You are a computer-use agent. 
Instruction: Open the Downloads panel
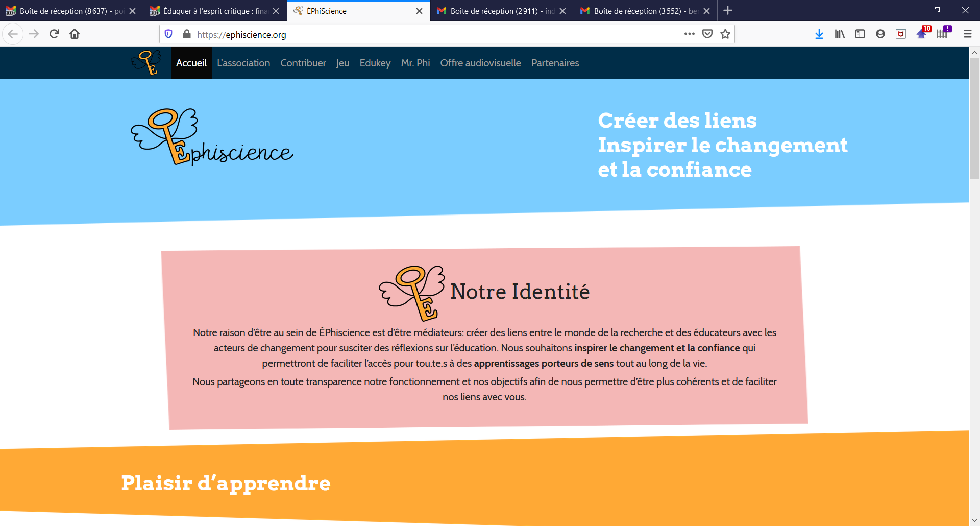pos(819,34)
